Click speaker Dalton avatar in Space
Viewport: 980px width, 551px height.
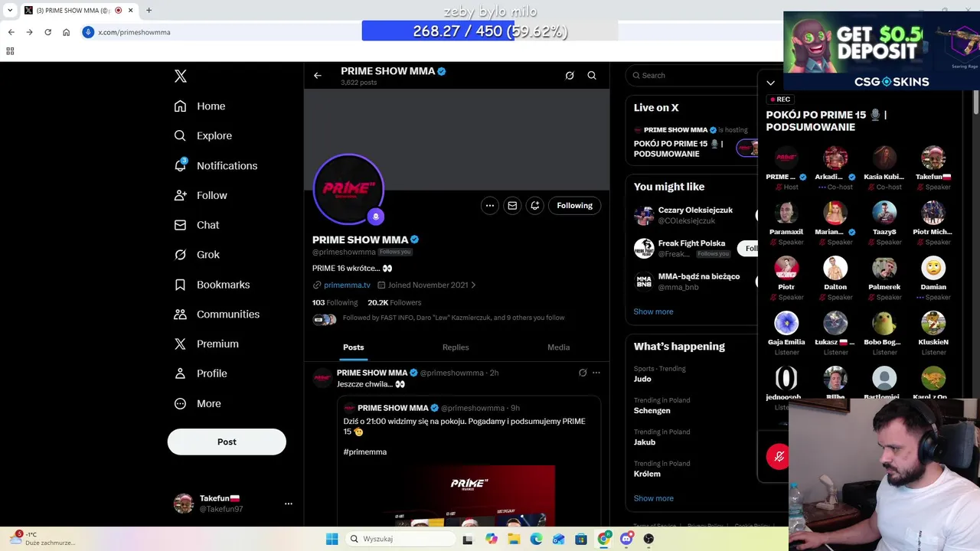[835, 268]
